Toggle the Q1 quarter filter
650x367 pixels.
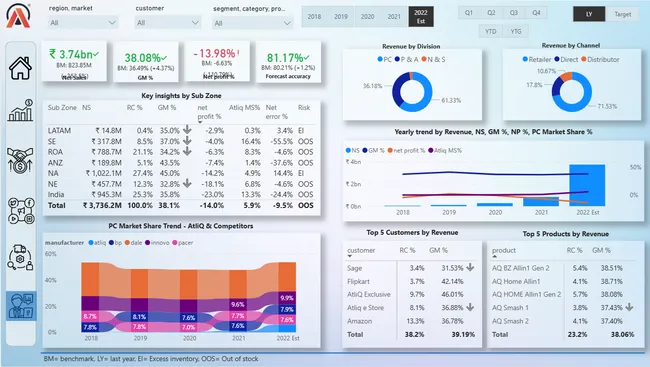469,13
